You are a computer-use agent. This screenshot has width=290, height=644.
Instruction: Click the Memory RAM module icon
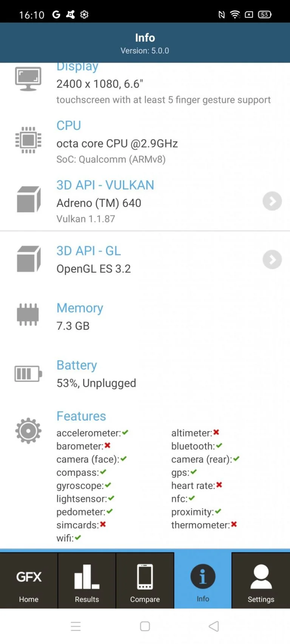coord(28,314)
